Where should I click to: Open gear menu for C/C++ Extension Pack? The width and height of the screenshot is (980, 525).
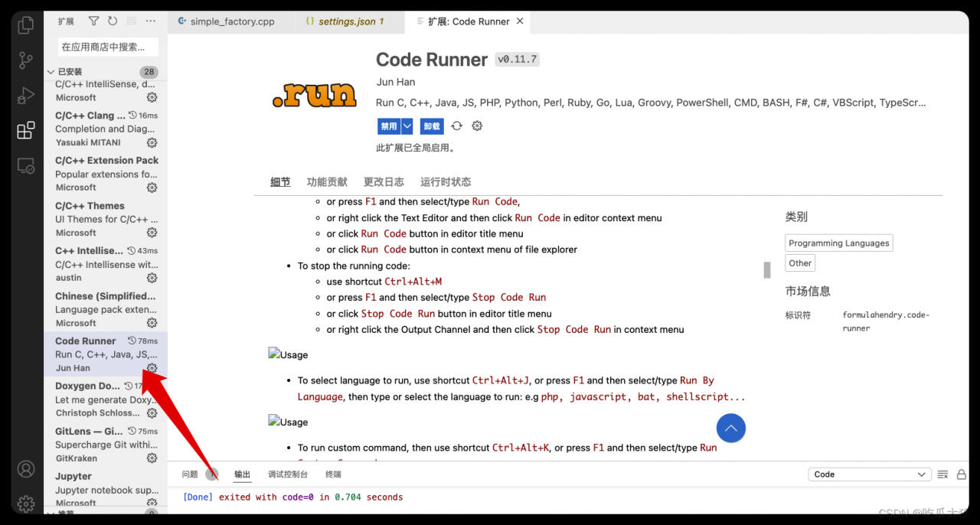click(152, 187)
